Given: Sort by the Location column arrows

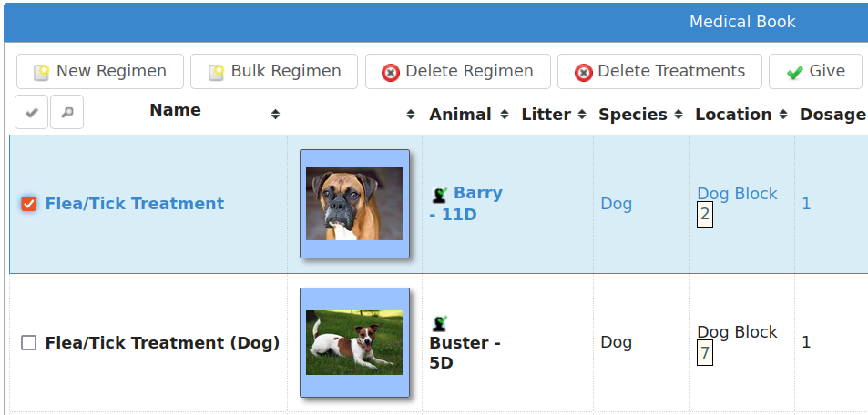Looking at the screenshot, I should (782, 115).
